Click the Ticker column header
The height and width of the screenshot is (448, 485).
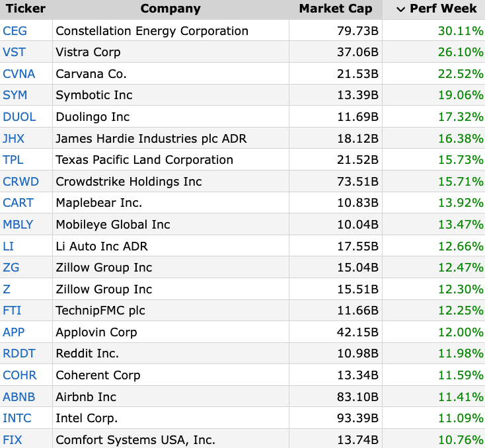26,9
